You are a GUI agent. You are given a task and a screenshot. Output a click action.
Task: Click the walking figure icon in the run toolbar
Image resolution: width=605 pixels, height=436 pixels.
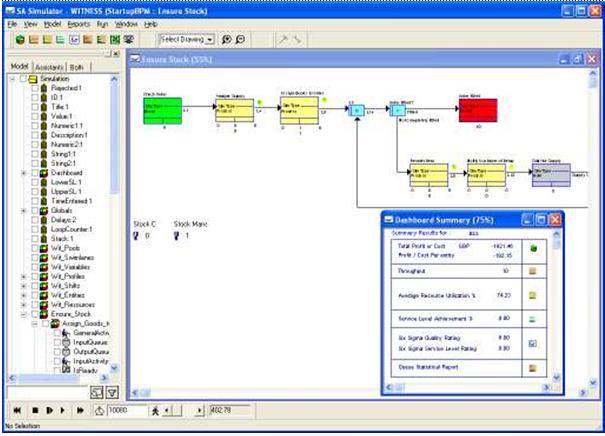[x=155, y=411]
